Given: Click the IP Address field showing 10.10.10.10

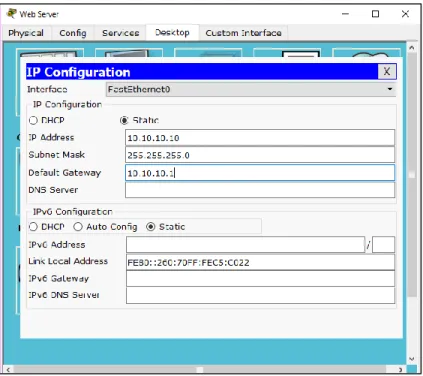Looking at the screenshot, I should pos(260,138).
